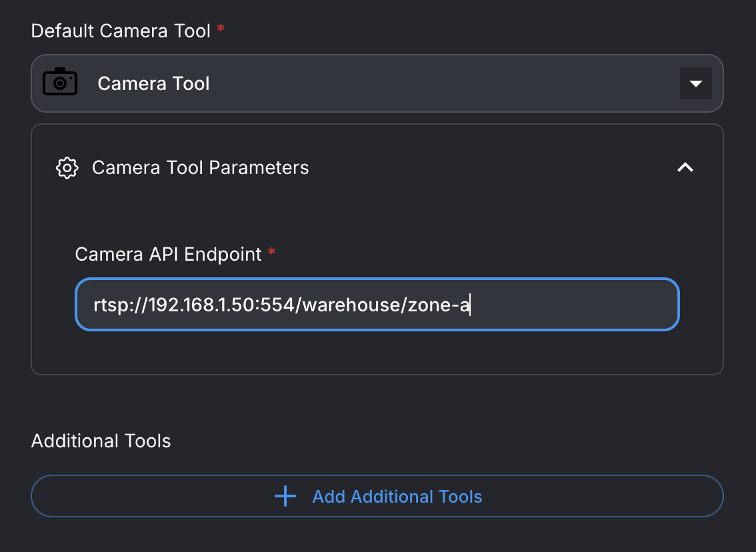Select the gear icon beside Camera Tool Parameters

tap(67, 167)
